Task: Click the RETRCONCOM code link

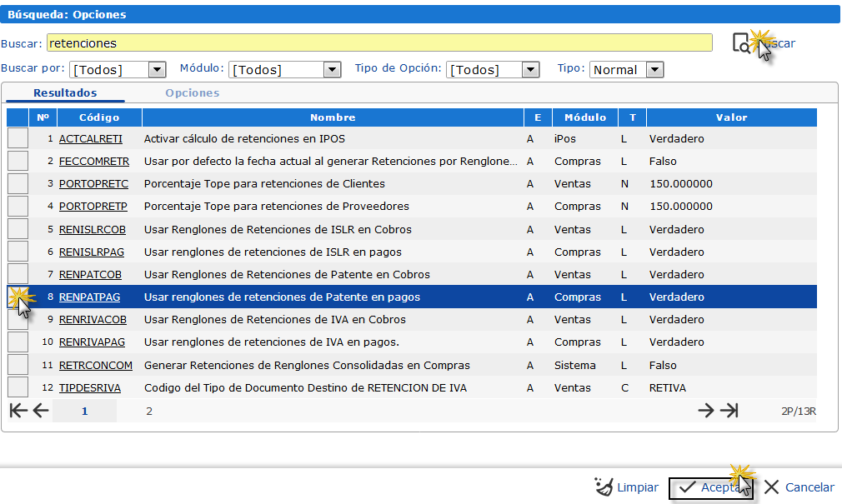Action: point(95,365)
